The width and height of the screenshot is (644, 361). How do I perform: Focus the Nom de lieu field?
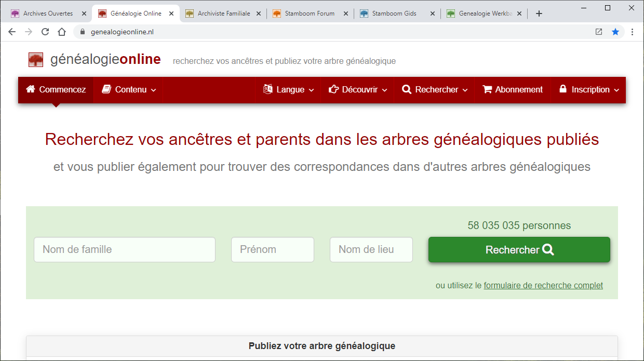click(x=371, y=250)
